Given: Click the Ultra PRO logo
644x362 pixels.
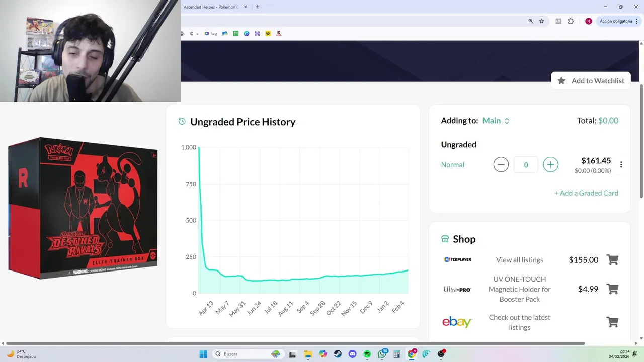Looking at the screenshot, I should [x=457, y=289].
